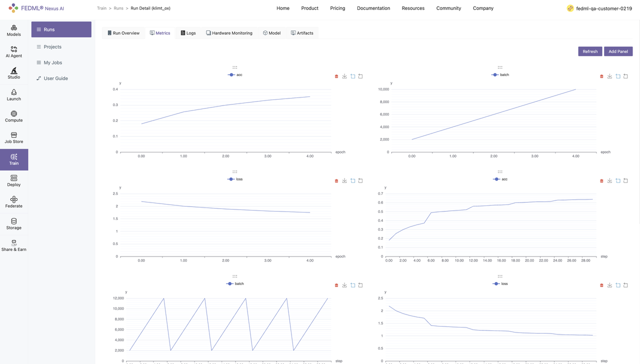Open My Jobs in the left menu
Viewport: 640px width, 364px height.
tap(61, 62)
